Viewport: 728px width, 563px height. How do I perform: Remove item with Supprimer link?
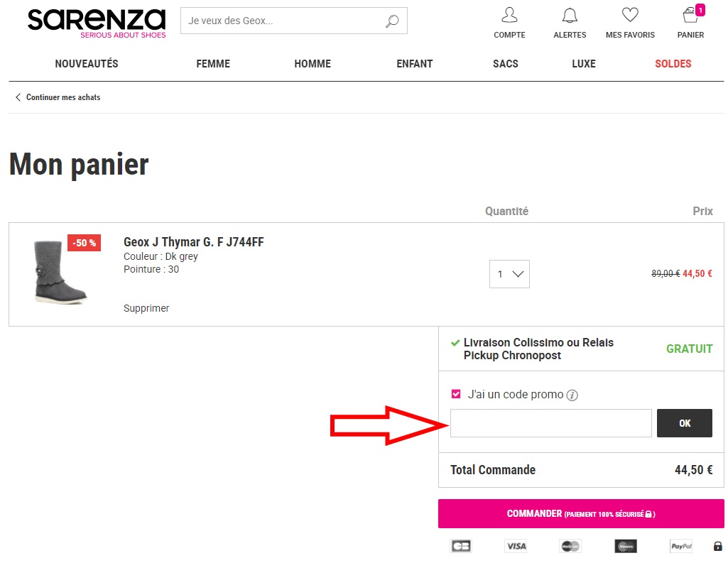click(146, 308)
